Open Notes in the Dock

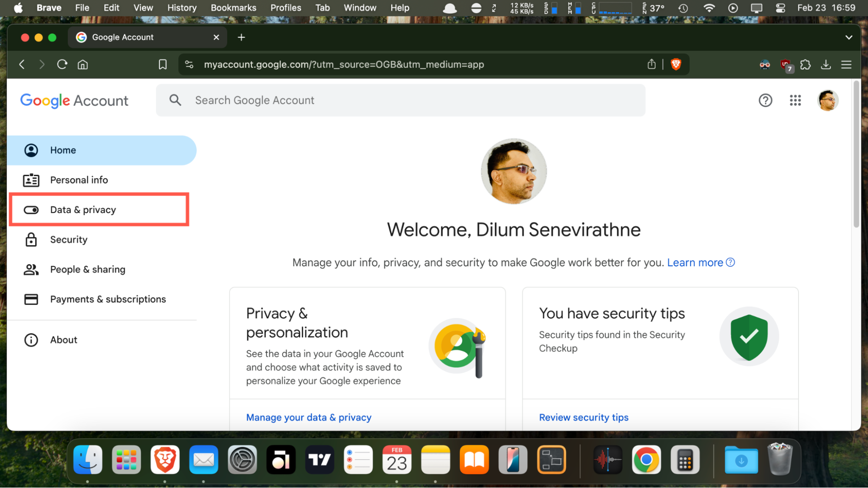436,460
